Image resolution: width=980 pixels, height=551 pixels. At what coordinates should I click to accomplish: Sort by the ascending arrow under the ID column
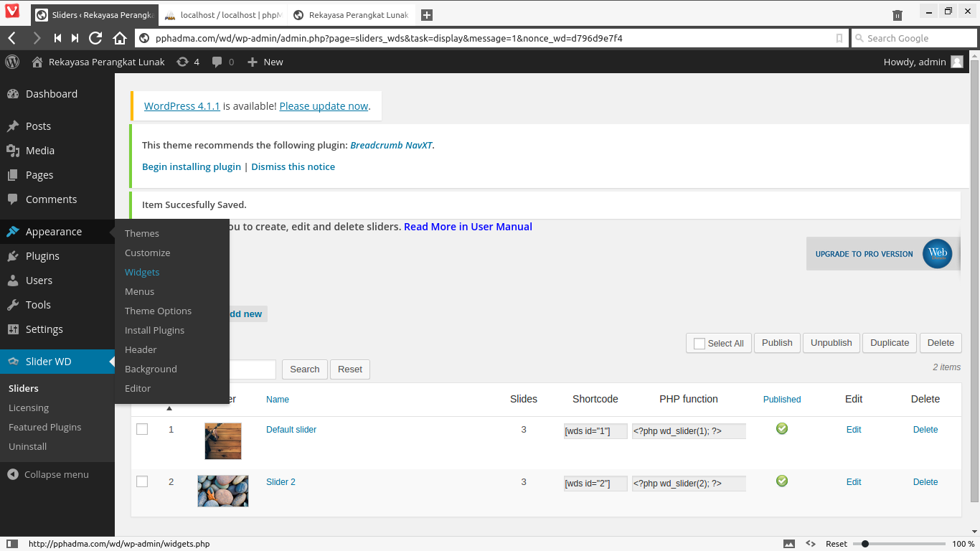point(169,409)
